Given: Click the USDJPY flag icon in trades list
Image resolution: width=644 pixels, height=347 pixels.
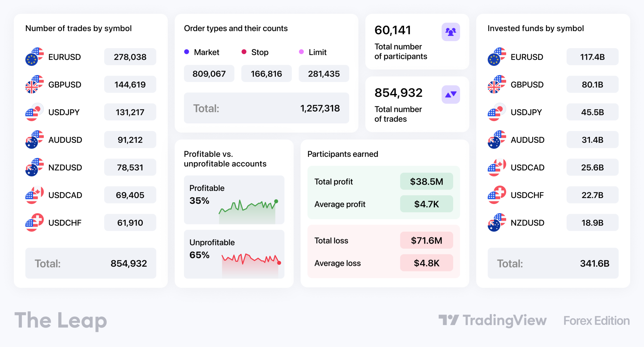Looking at the screenshot, I should pyautogui.click(x=34, y=112).
